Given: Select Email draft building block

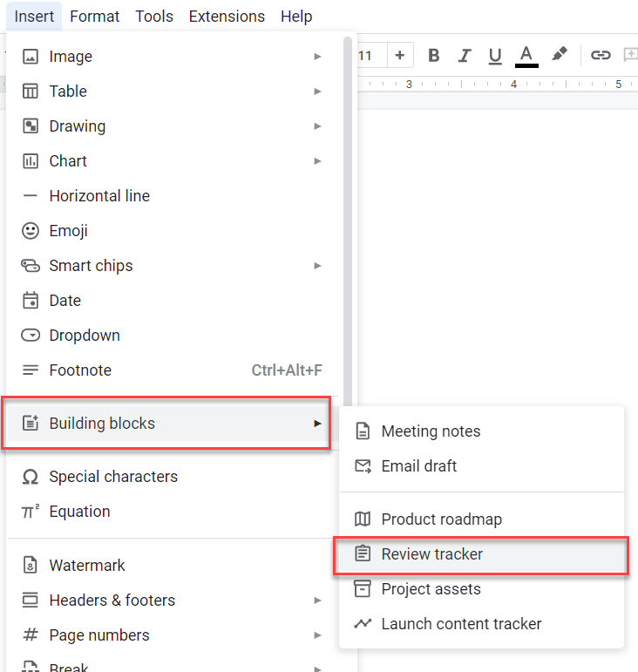Looking at the screenshot, I should (418, 466).
